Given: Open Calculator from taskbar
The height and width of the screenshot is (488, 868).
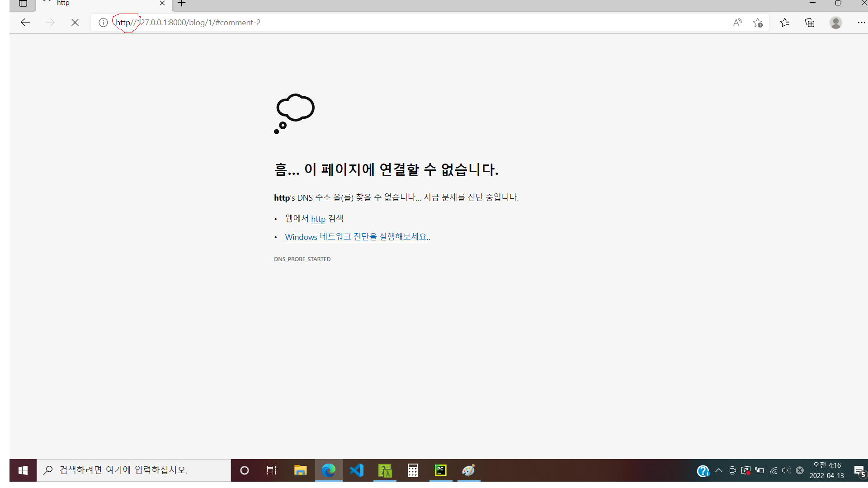Looking at the screenshot, I should pos(413,470).
